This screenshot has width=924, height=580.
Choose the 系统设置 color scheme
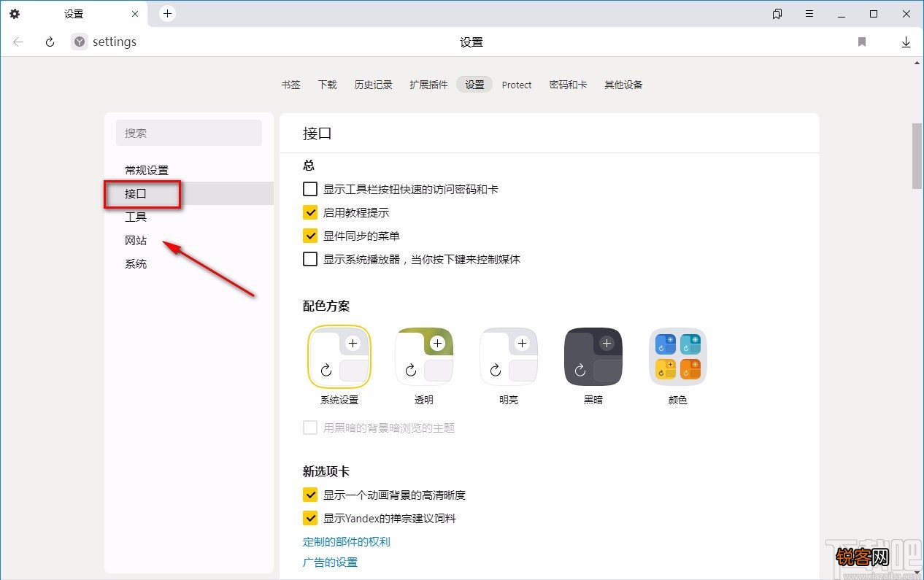pyautogui.click(x=339, y=357)
